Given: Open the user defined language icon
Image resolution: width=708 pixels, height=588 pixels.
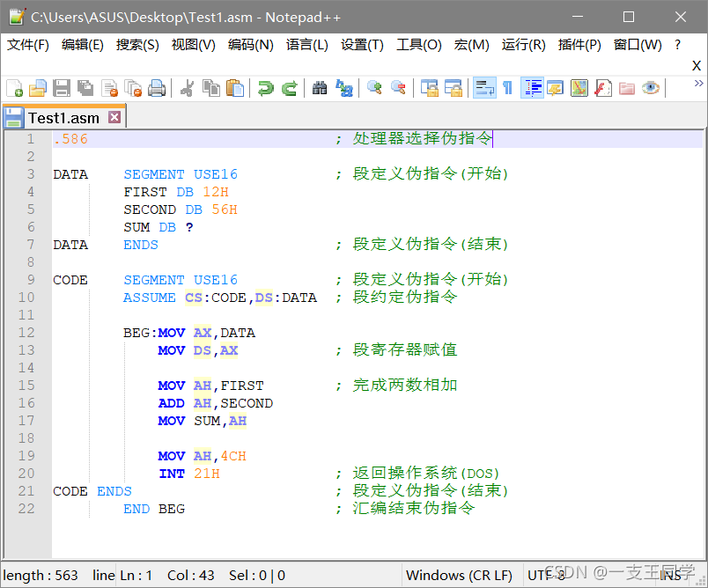Looking at the screenshot, I should pyautogui.click(x=555, y=88).
